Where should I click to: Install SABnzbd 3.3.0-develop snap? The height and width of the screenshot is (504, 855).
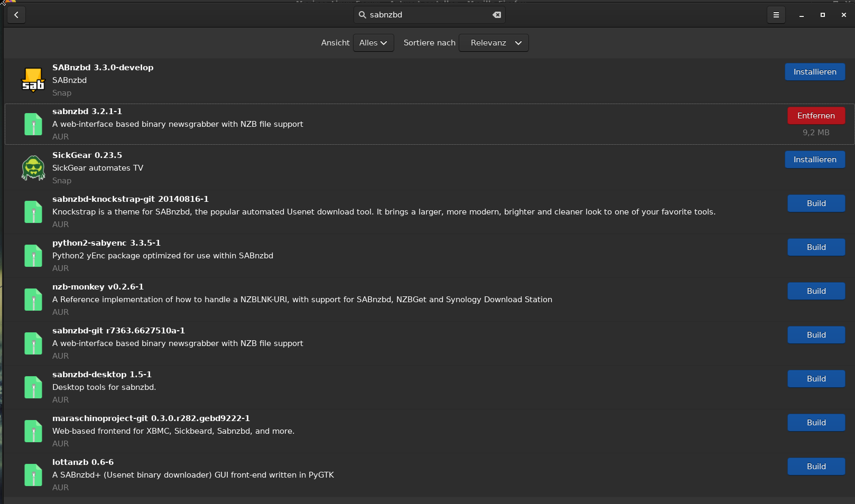815,71
